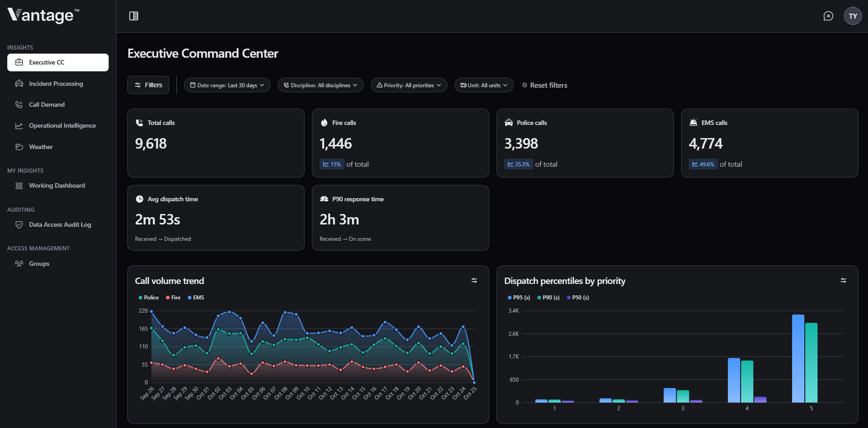
Task: Toggle P95 (s) series in legend
Action: 519,298
